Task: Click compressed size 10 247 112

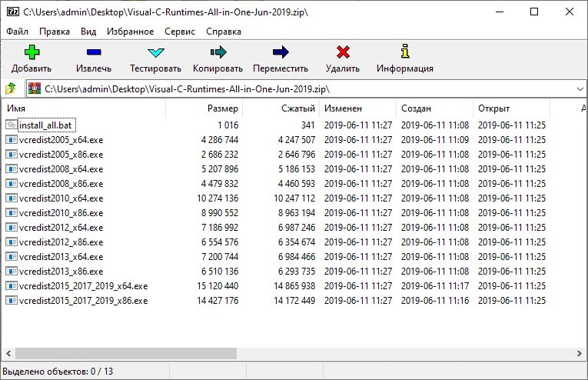Action: (294, 198)
